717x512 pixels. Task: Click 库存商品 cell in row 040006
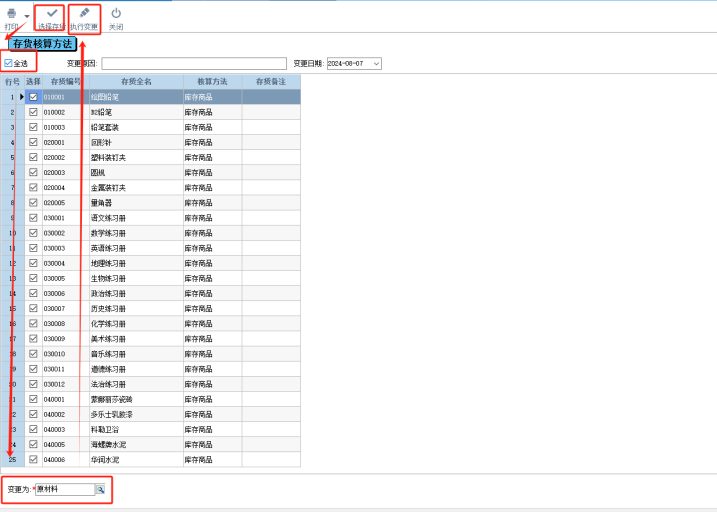213,459
